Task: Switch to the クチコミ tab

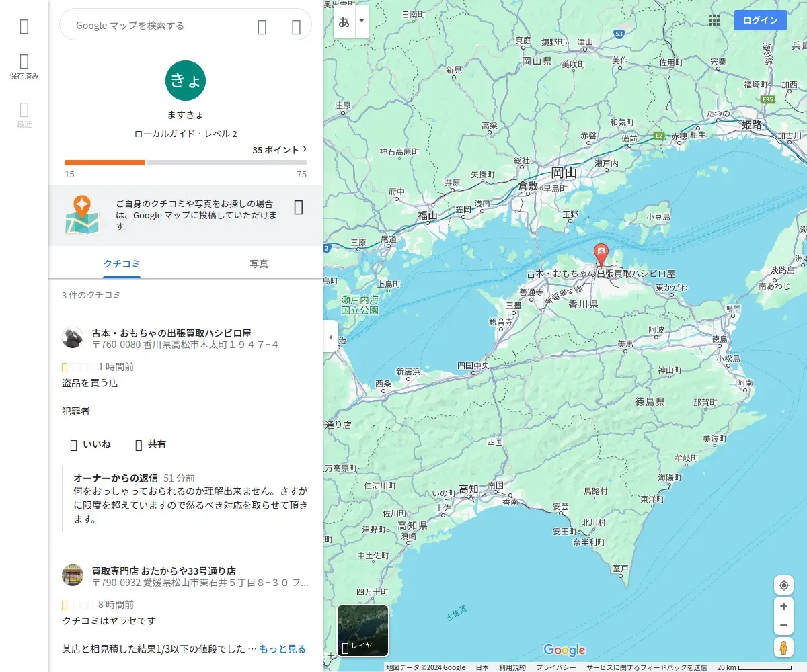Action: [x=122, y=264]
